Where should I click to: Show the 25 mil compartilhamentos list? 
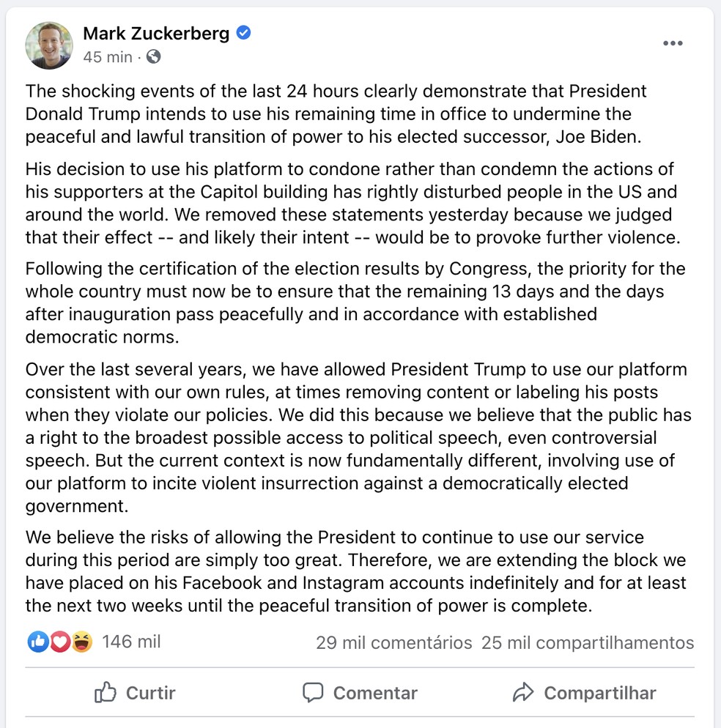click(x=587, y=643)
